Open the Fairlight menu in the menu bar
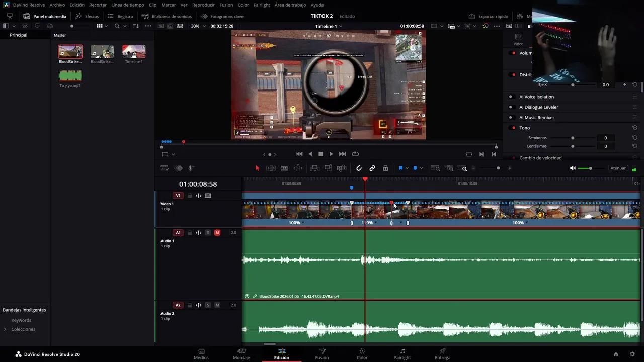 click(x=262, y=5)
